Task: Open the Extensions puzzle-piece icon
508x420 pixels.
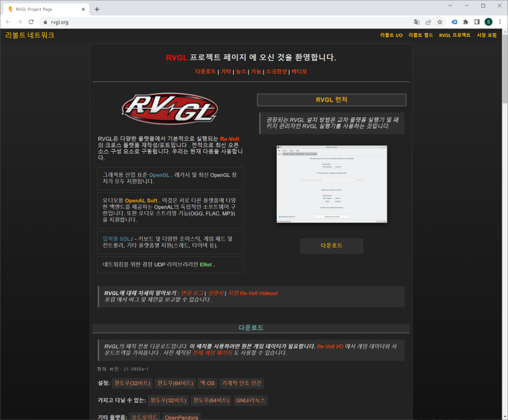Action: pos(465,22)
